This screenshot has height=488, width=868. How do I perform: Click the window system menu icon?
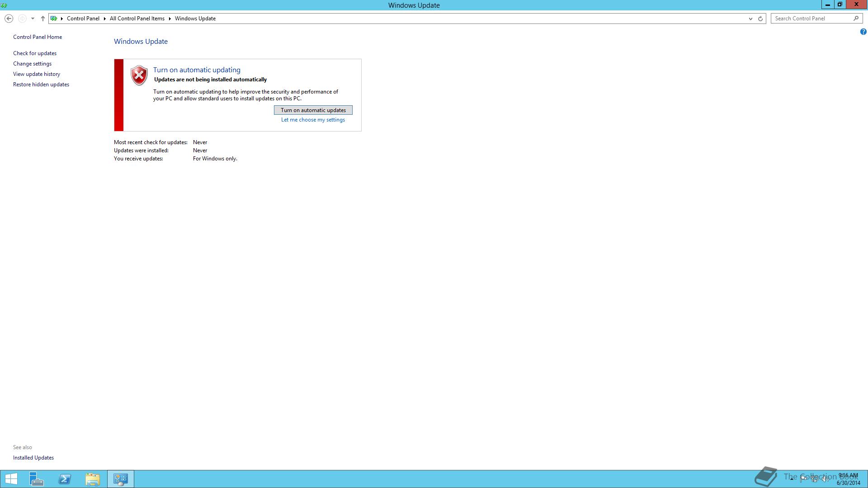tap(4, 5)
